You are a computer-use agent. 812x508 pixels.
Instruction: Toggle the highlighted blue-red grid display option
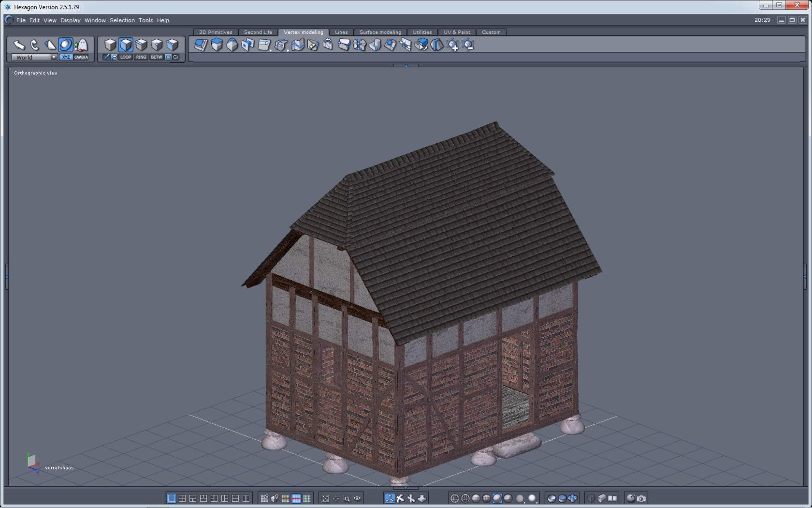coord(296,498)
